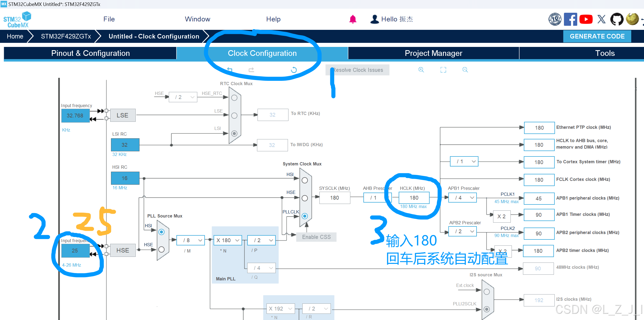The width and height of the screenshot is (644, 320).
Task: Click APB1 peripheral clocks value 45
Action: [x=539, y=199]
